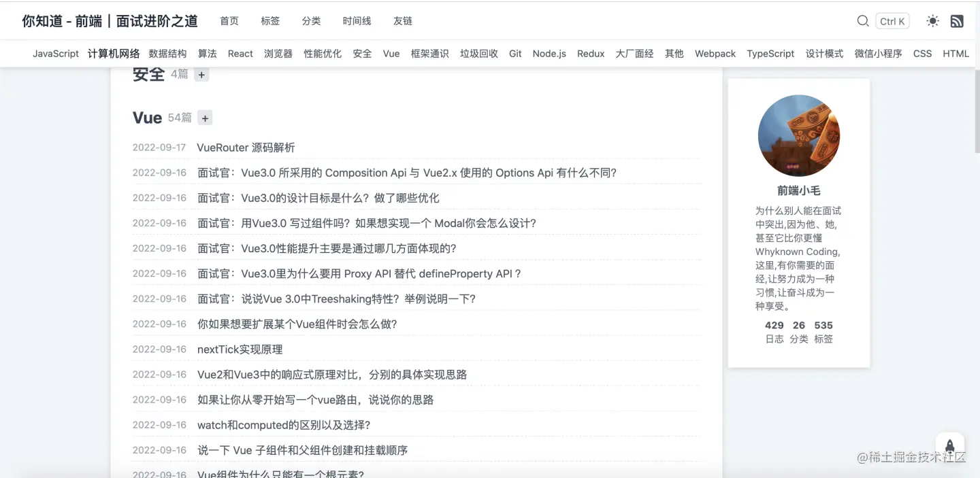Click the 前端小毛 profile avatar image
980x478 pixels.
(799, 135)
